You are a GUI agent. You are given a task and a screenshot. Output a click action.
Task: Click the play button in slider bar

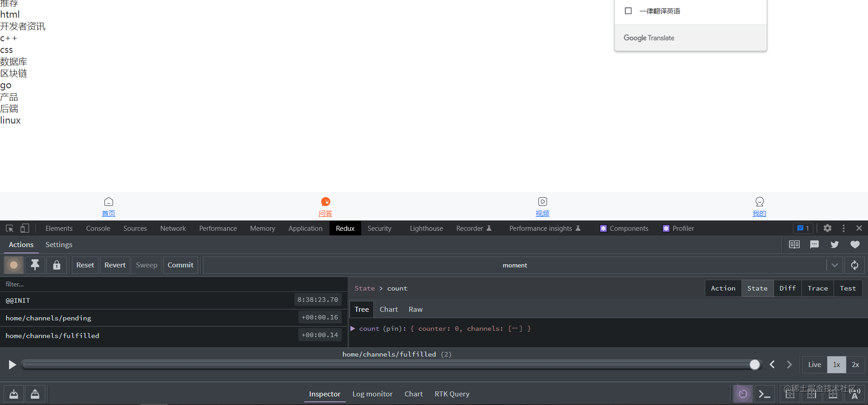coord(12,365)
